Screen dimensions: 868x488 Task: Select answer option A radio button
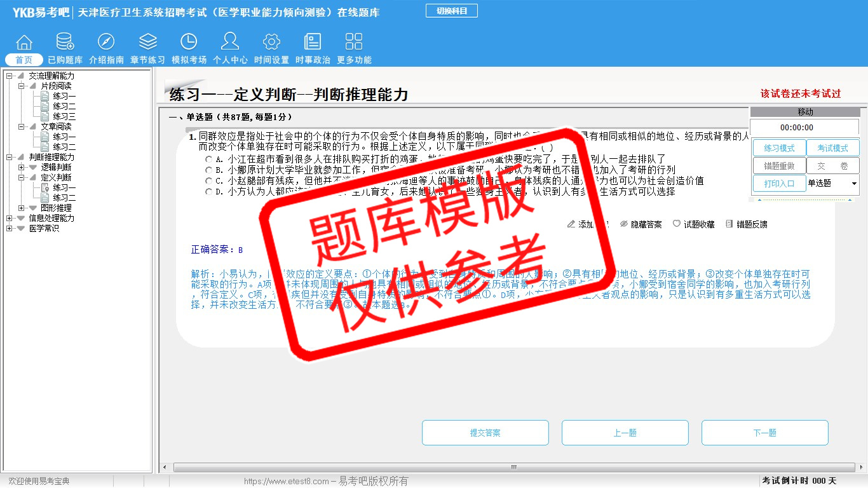point(209,159)
